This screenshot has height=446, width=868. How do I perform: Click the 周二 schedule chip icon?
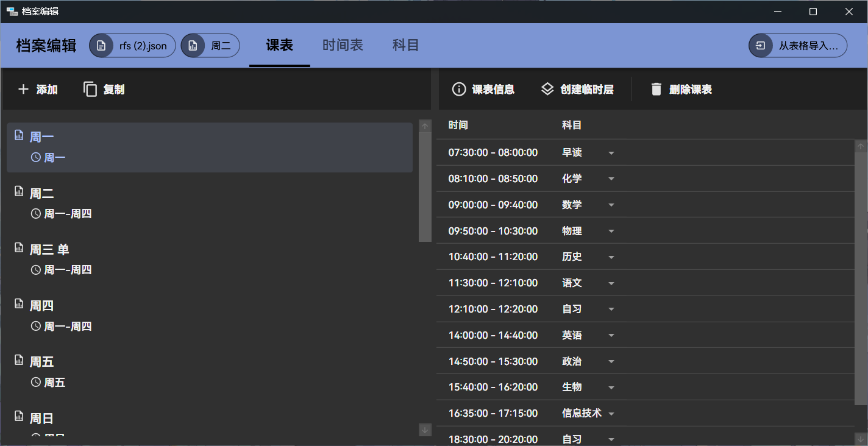(193, 46)
